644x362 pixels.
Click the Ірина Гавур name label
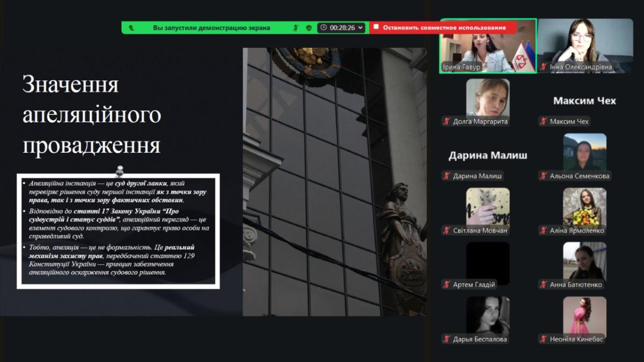[x=461, y=67]
